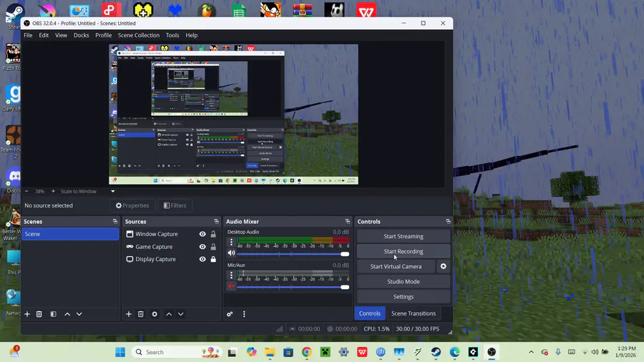Pop out the Scenes dock

click(x=115, y=221)
